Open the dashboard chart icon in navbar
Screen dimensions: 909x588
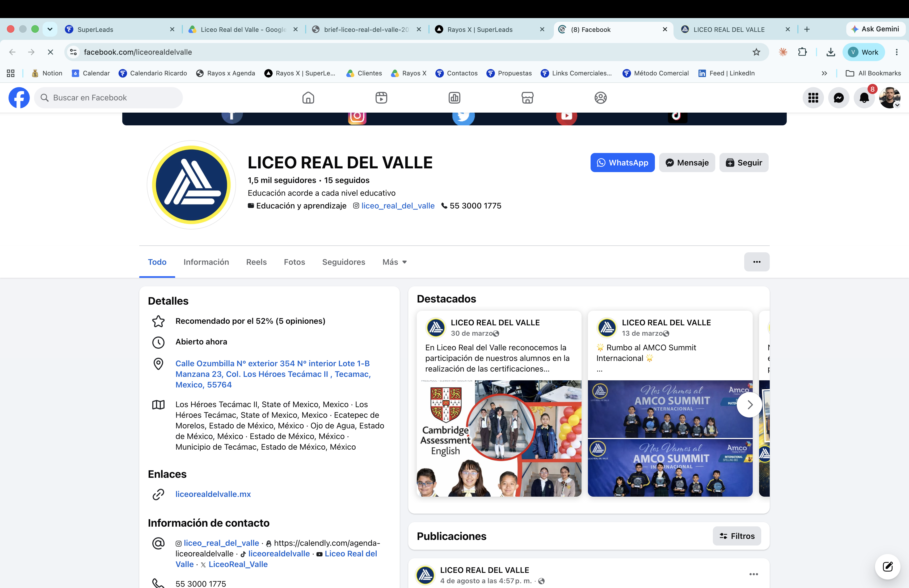pyautogui.click(x=454, y=98)
